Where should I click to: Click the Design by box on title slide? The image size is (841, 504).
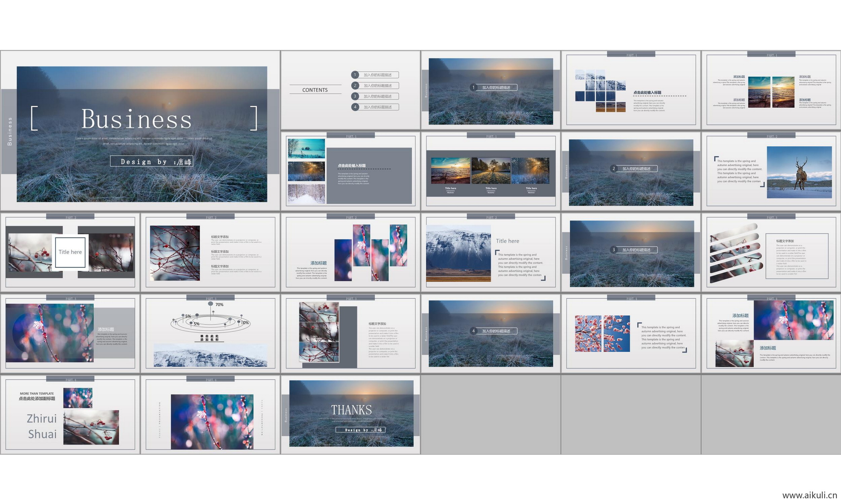click(152, 161)
